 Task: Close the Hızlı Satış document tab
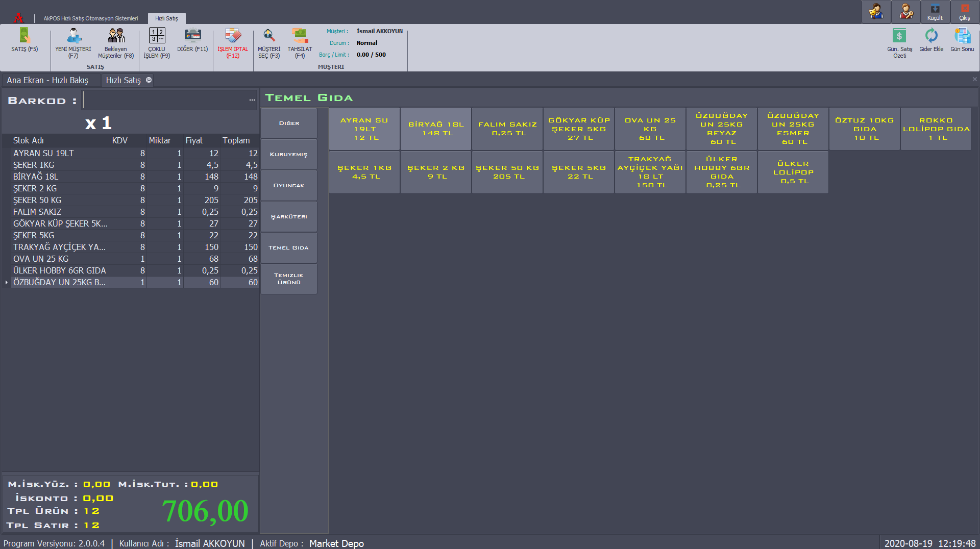click(x=149, y=80)
